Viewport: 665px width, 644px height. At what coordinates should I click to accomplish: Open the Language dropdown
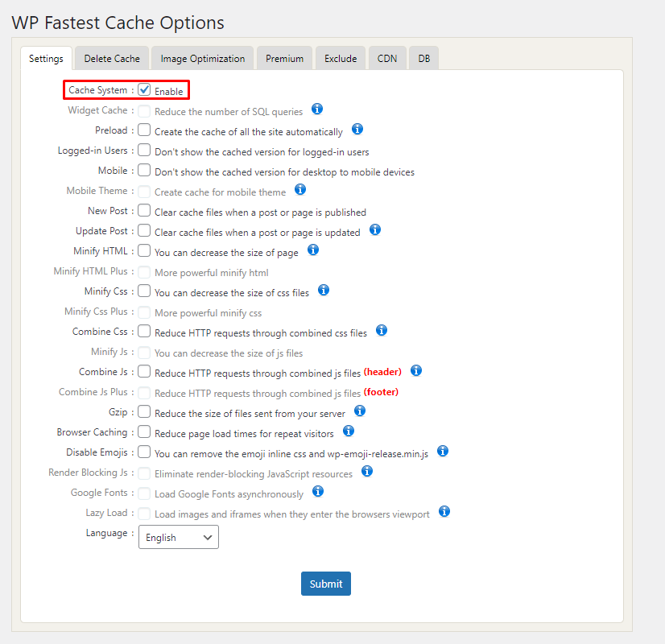point(178,537)
